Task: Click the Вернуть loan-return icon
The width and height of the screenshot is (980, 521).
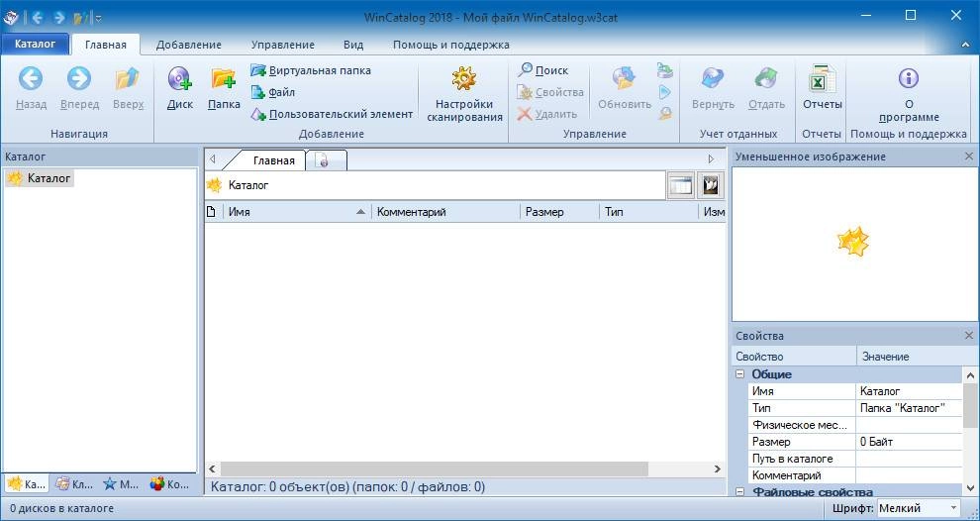Action: 713,79
